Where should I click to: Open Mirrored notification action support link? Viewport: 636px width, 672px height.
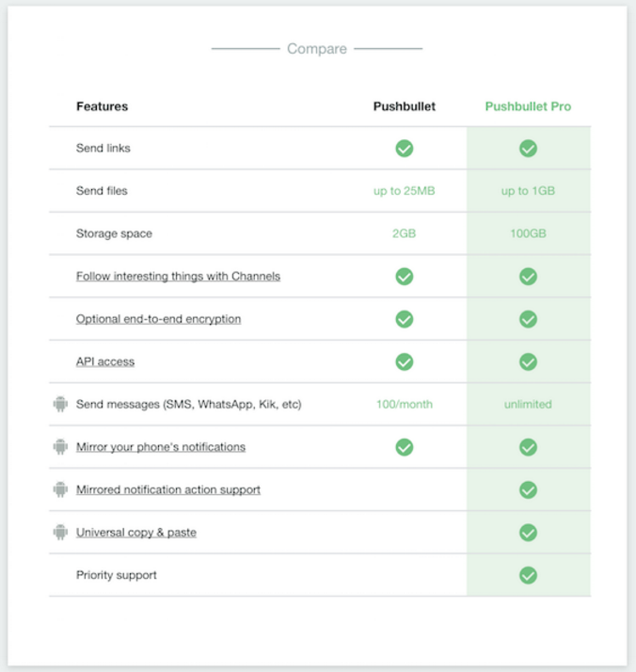[x=168, y=489]
